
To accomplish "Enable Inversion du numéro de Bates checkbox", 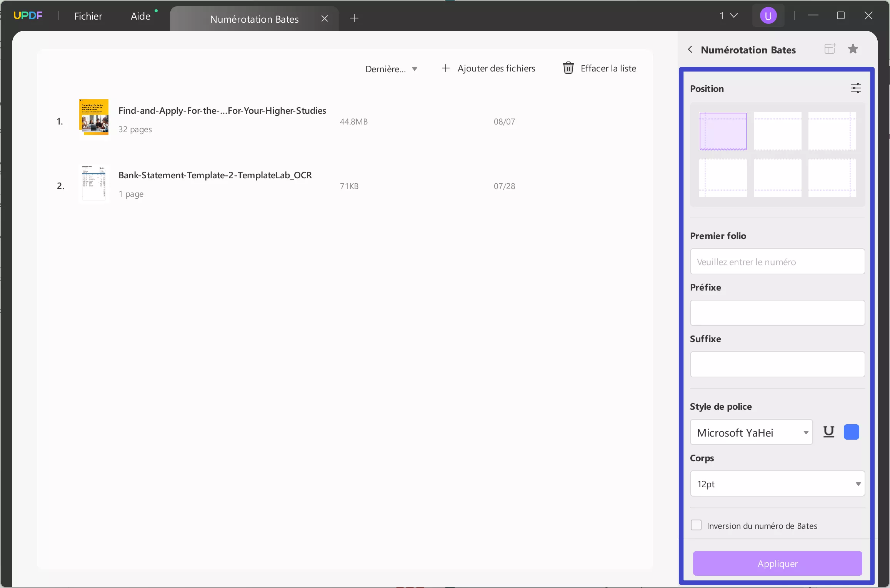I will click(696, 525).
